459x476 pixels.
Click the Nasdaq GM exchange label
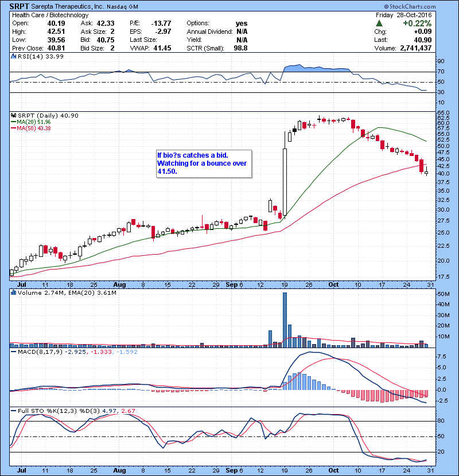pyautogui.click(x=122, y=7)
